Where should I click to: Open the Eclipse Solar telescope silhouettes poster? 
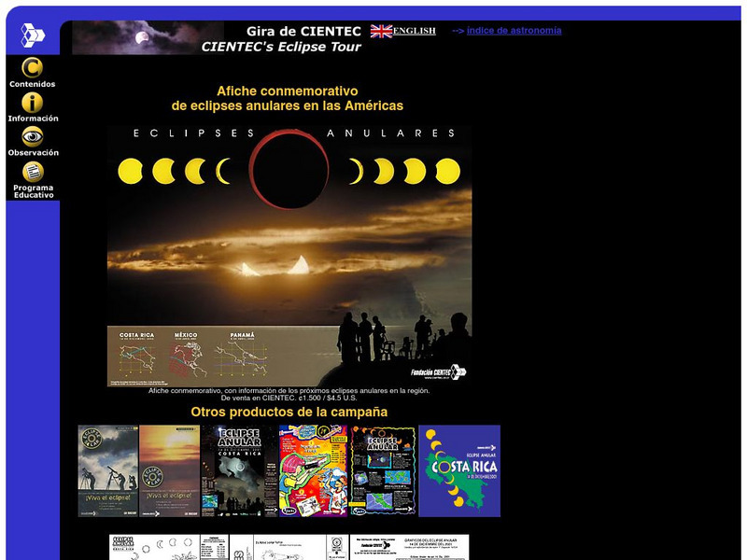[x=108, y=471]
